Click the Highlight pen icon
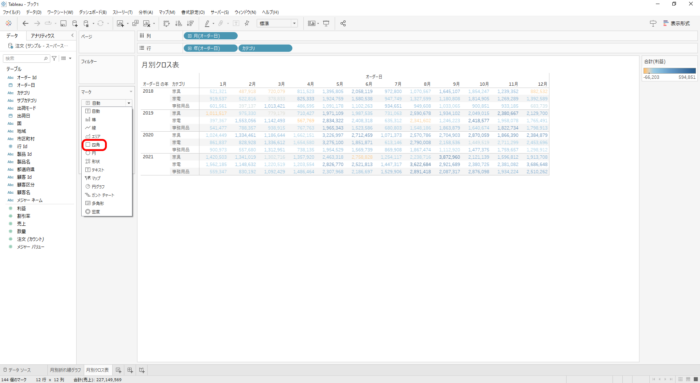Viewport: 700px width, 383px height. pos(207,23)
